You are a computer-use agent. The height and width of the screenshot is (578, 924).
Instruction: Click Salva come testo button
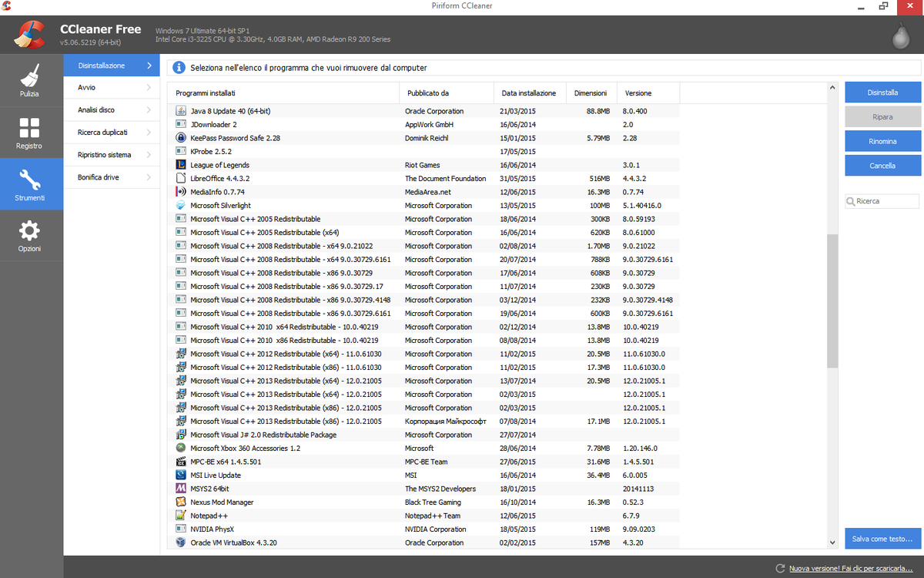pyautogui.click(x=882, y=539)
